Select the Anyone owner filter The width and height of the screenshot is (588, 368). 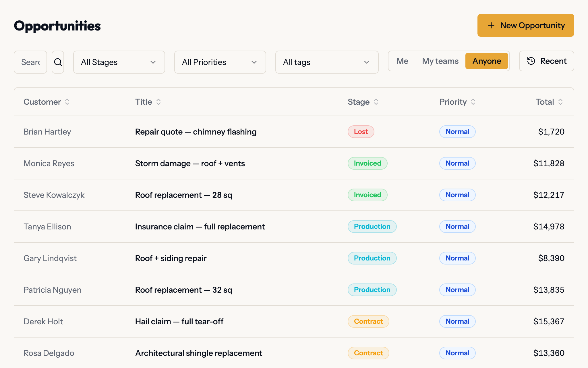pyautogui.click(x=487, y=61)
